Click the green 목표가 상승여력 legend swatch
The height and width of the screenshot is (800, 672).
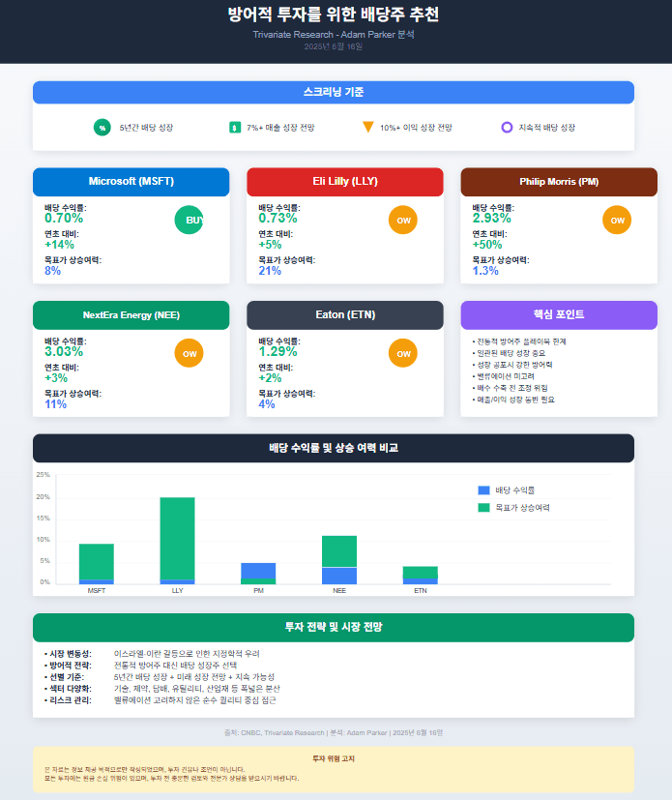tap(483, 508)
